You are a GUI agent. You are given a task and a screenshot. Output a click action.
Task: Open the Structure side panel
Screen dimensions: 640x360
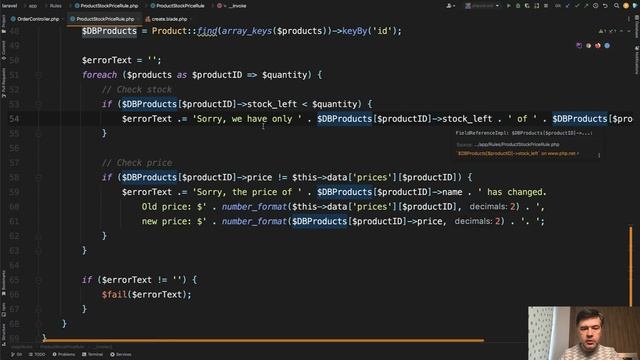(x=3, y=335)
